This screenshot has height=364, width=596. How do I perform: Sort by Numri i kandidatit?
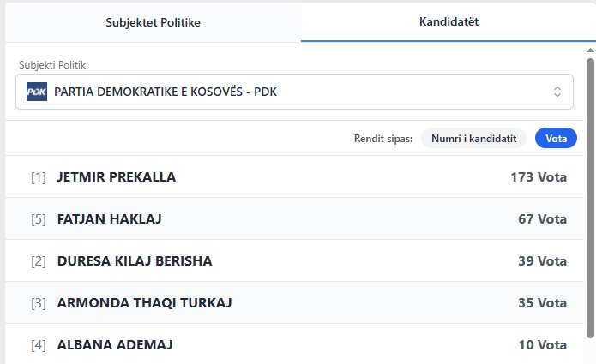(473, 138)
